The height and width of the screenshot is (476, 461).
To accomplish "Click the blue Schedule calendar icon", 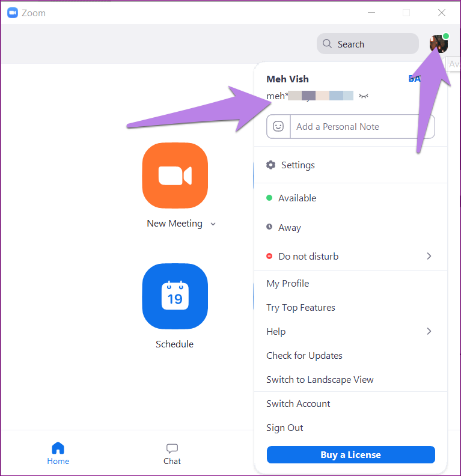I will [x=175, y=296].
